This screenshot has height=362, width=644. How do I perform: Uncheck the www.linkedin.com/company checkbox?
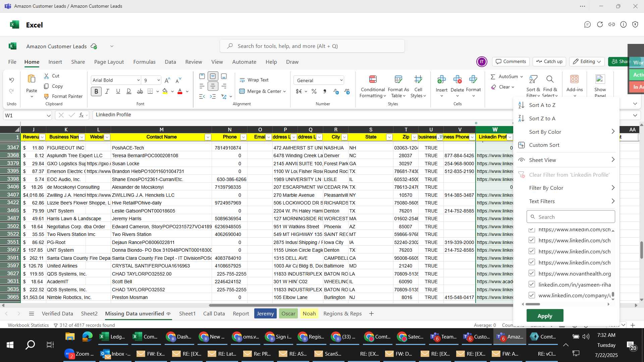click(532, 295)
